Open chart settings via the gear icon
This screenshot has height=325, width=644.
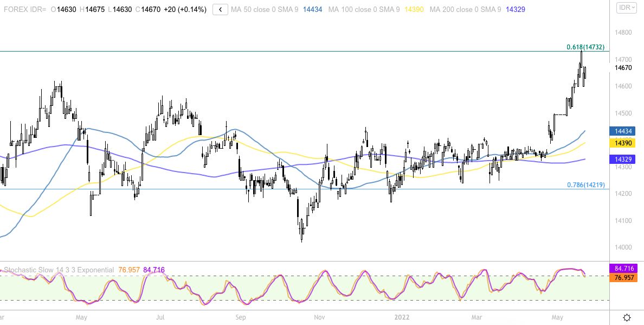[x=627, y=317]
